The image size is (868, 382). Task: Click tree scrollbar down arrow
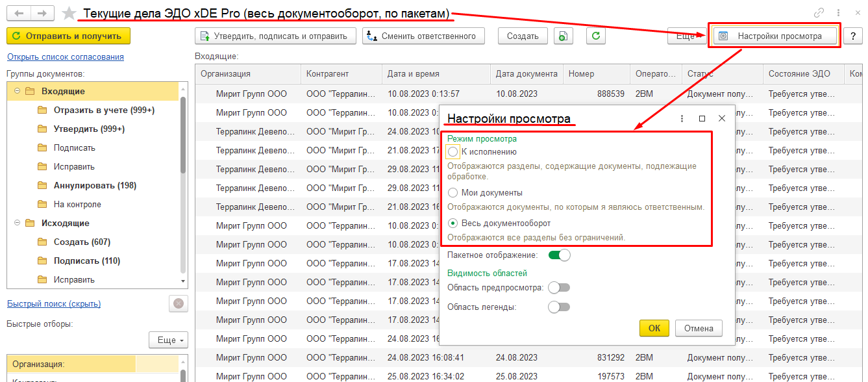pyautogui.click(x=183, y=281)
